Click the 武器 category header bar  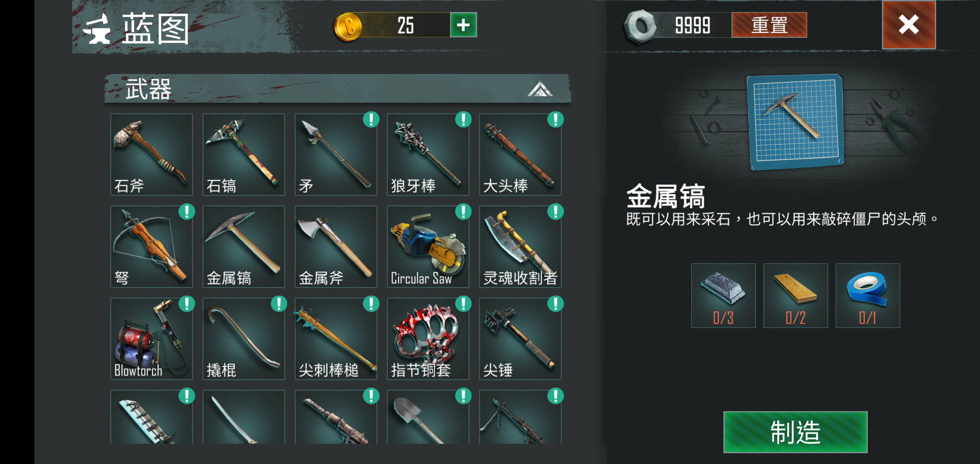point(338,89)
